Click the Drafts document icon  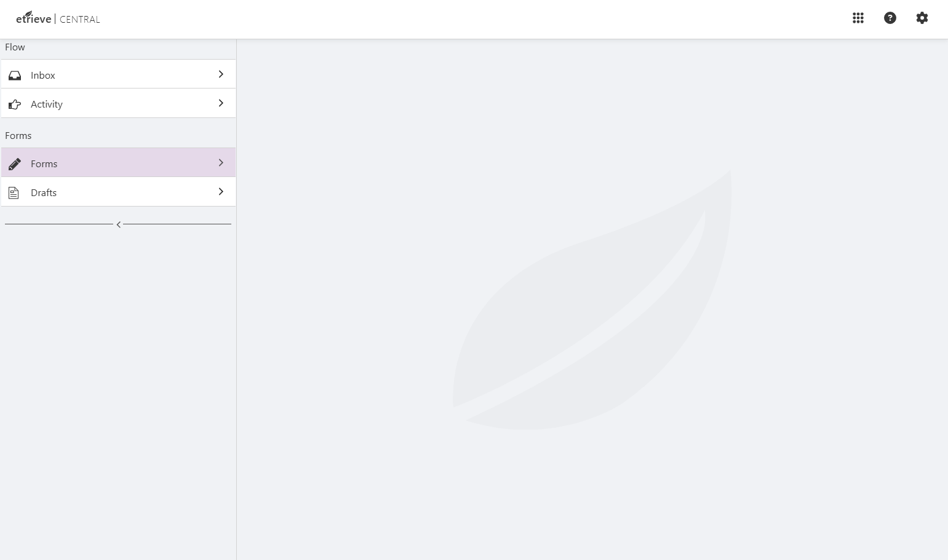point(14,192)
